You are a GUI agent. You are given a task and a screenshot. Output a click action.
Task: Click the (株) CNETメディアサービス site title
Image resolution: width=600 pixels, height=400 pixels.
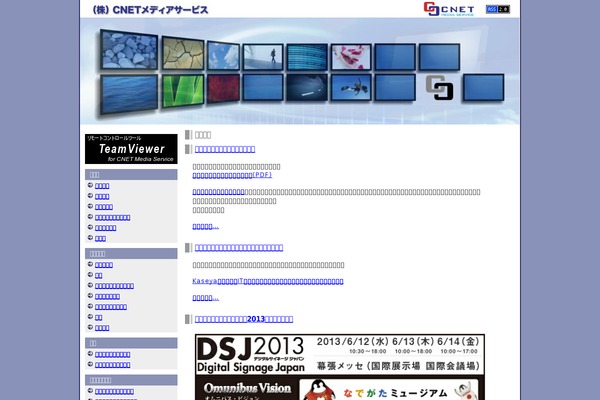pyautogui.click(x=150, y=10)
